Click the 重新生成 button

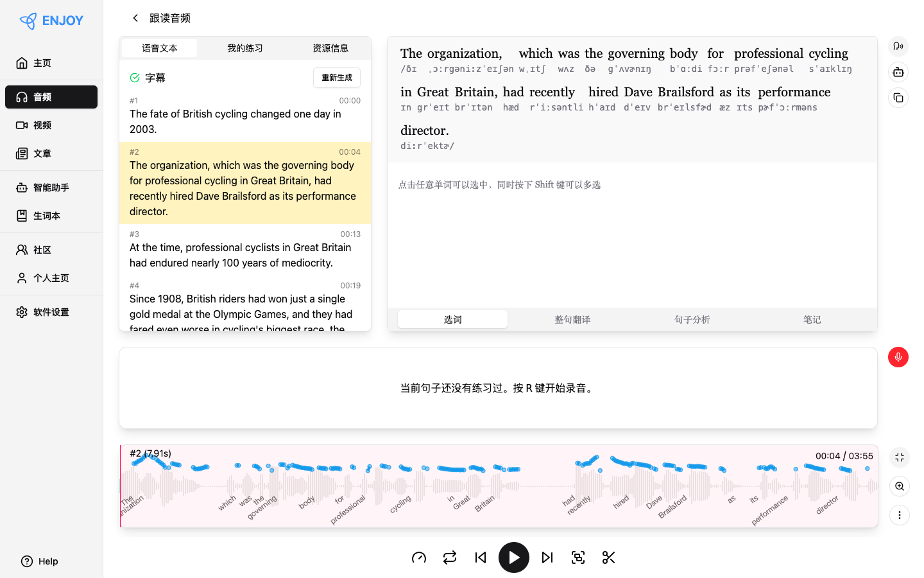(x=337, y=78)
